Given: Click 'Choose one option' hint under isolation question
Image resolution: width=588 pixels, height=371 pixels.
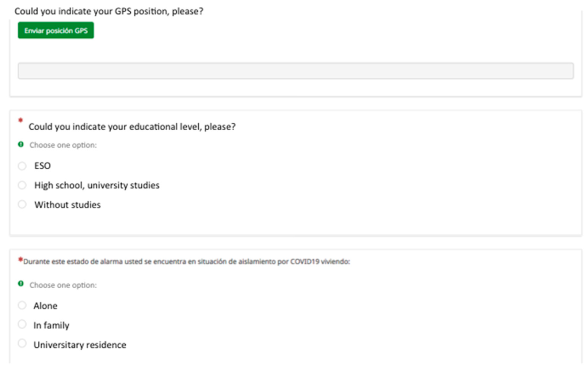Looking at the screenshot, I should point(63,285).
